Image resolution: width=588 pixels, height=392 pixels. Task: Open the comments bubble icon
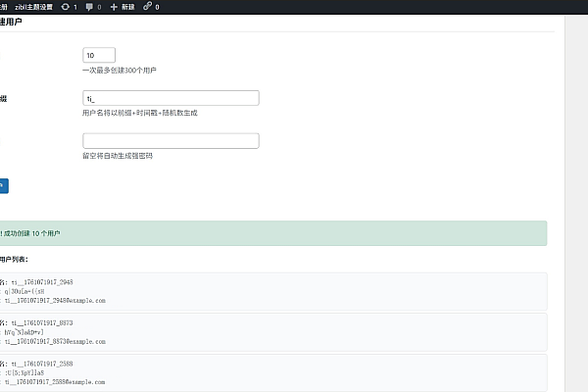point(89,6)
